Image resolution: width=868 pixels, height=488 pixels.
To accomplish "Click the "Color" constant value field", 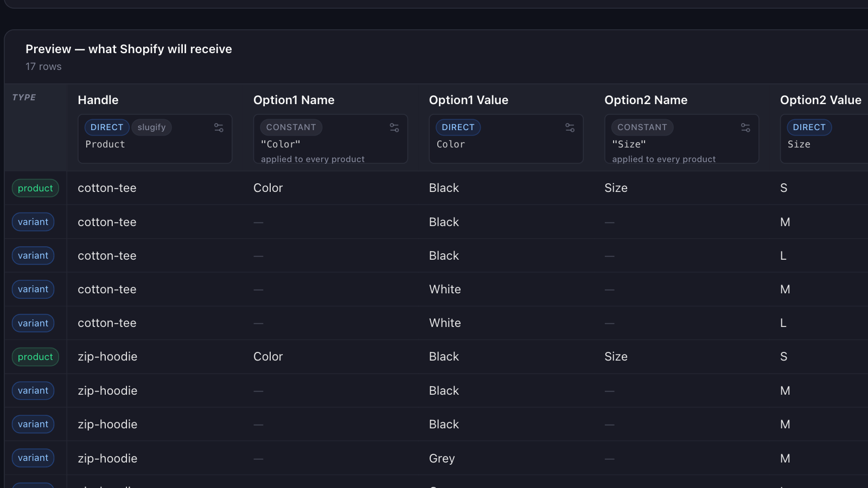I will (x=280, y=144).
